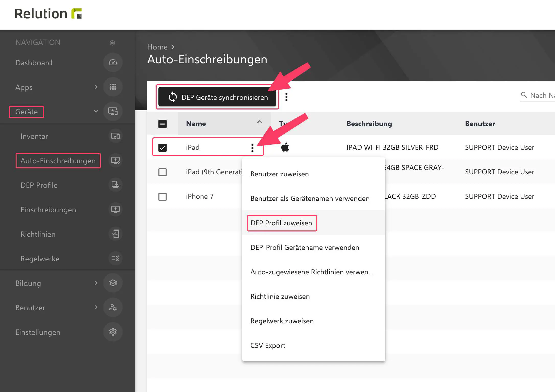Select CSV Export from context menu
Image resolution: width=555 pixels, height=392 pixels.
[268, 345]
